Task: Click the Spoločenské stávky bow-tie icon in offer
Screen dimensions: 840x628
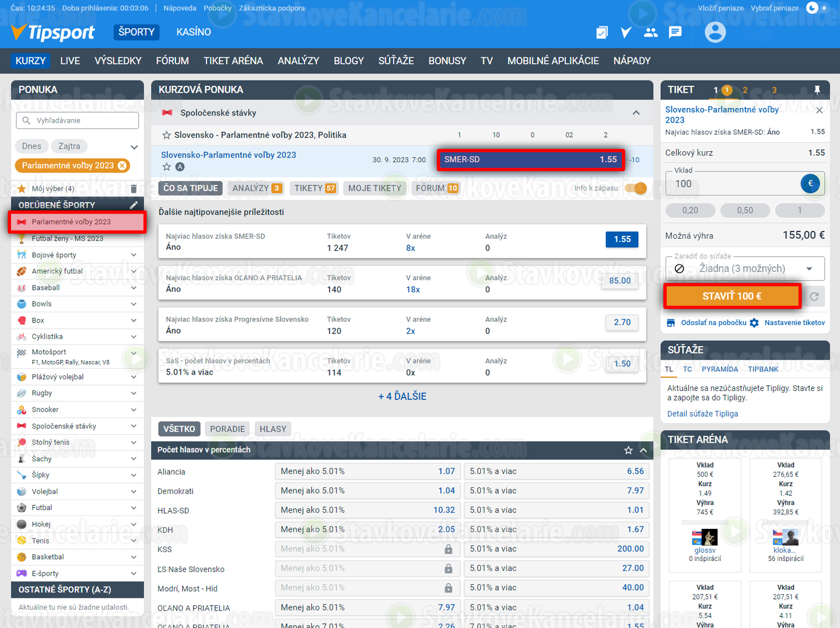Action: pos(167,113)
